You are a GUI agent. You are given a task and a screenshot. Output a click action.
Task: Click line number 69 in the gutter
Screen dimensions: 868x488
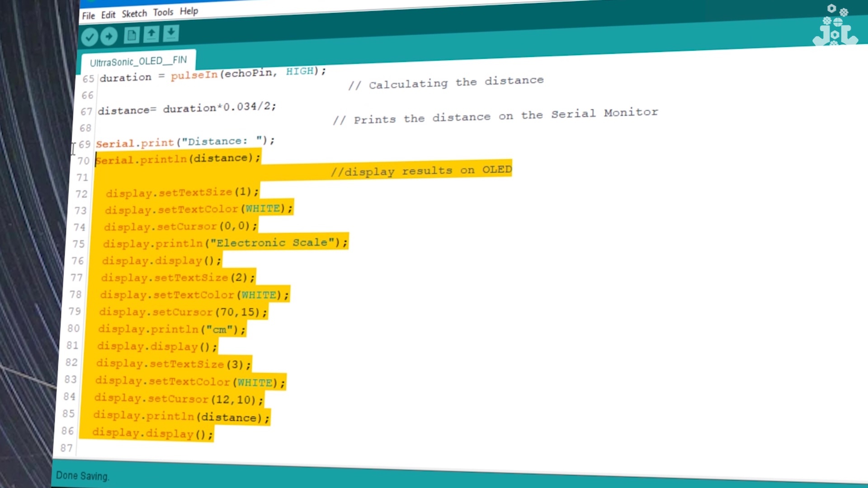tap(85, 145)
